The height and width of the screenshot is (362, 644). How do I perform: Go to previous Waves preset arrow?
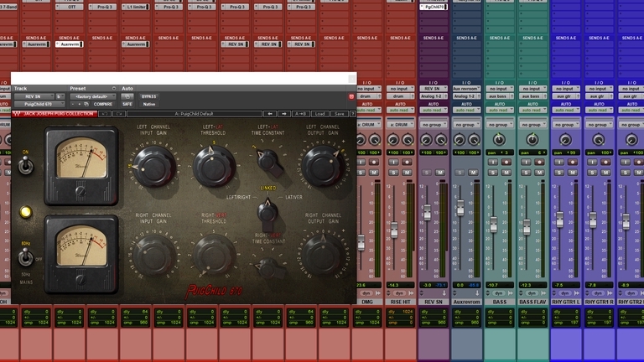270,114
